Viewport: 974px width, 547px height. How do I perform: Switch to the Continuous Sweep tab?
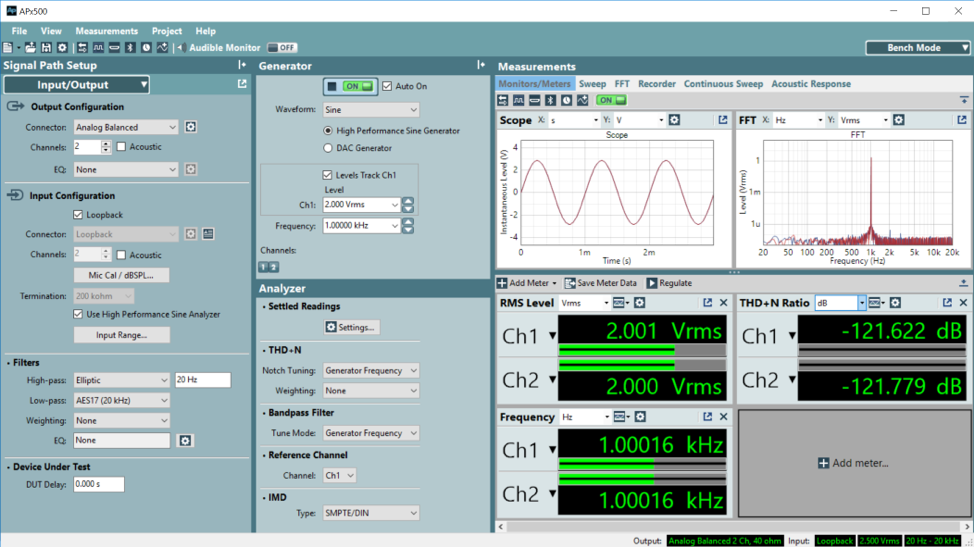click(723, 84)
